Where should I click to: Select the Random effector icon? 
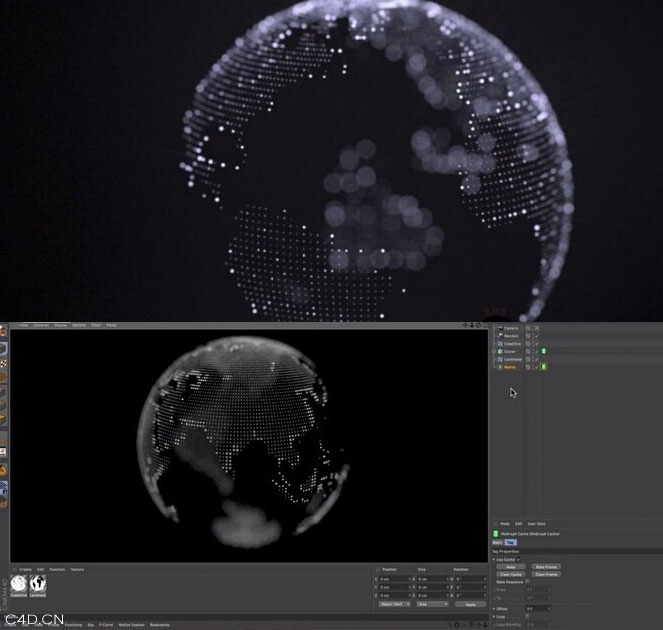click(x=500, y=336)
